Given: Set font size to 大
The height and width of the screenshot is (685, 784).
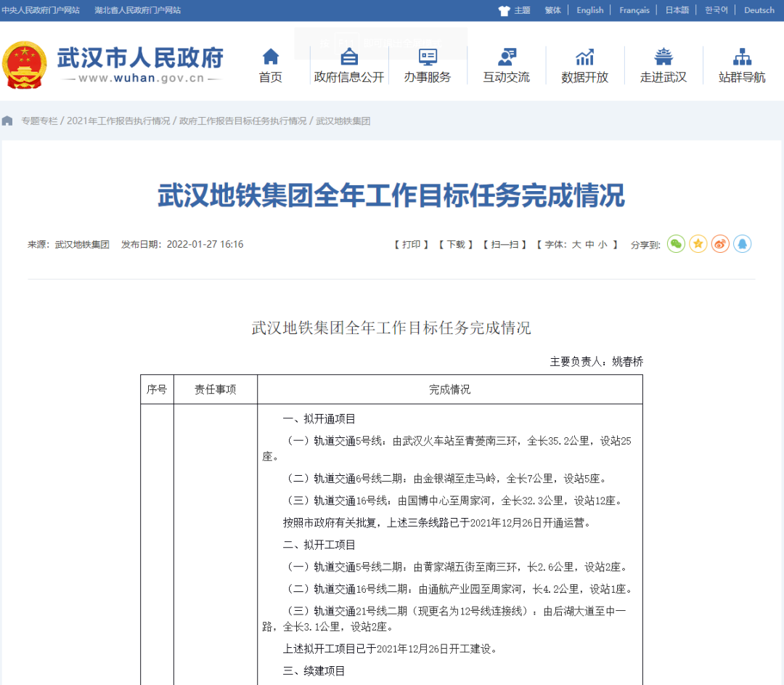Looking at the screenshot, I should point(576,245).
